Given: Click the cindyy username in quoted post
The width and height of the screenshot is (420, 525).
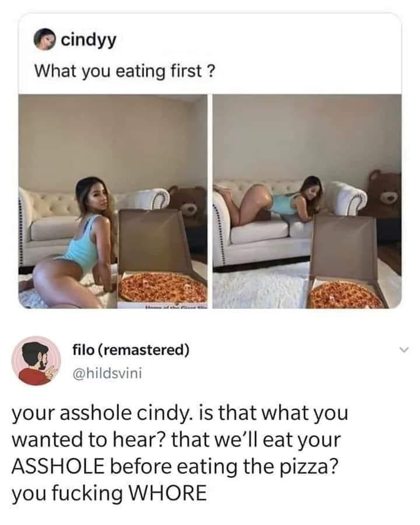Looking at the screenshot, I should click(x=89, y=40).
